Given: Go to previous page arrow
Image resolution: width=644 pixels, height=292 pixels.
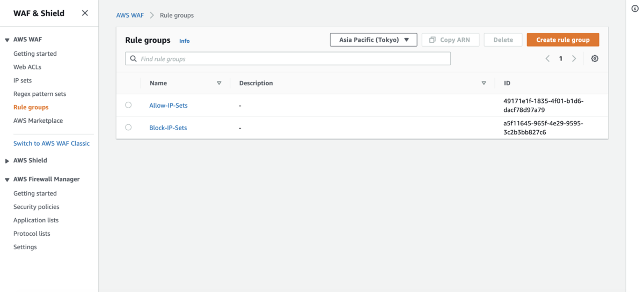Looking at the screenshot, I should point(547,59).
